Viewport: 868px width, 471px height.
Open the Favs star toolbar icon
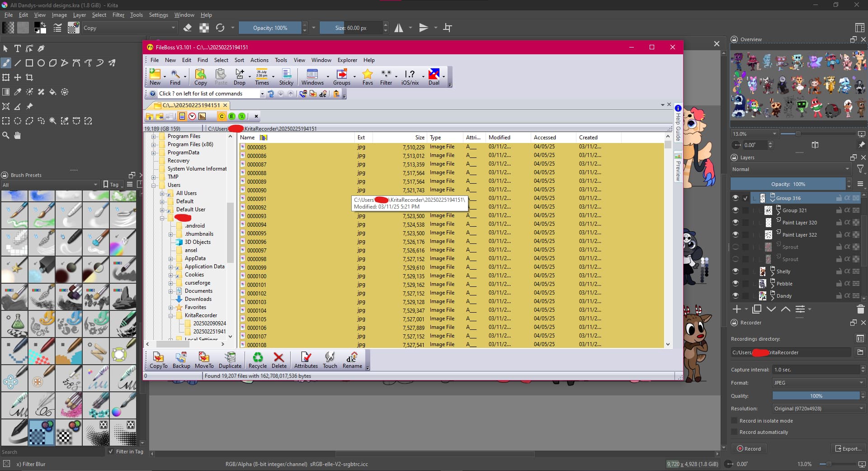click(368, 76)
